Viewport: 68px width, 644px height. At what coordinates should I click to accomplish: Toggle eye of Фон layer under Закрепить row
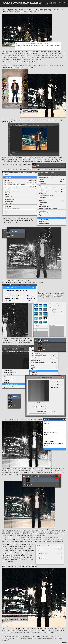24,484
